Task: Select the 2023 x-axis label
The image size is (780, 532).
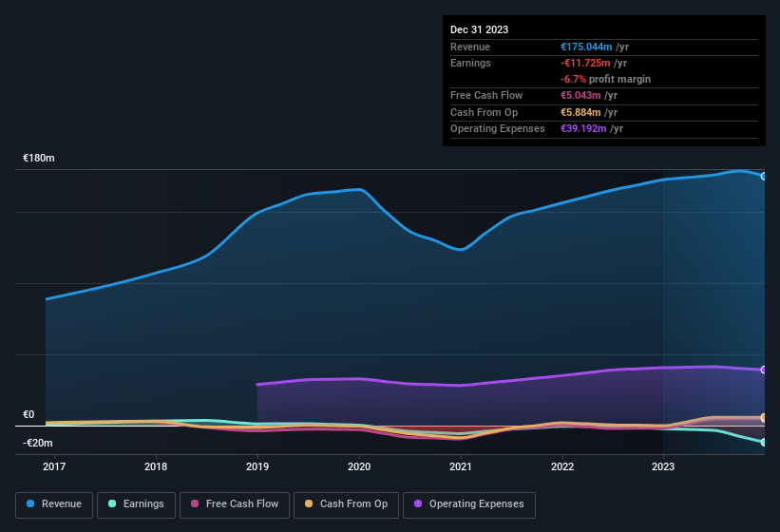Action: (663, 466)
